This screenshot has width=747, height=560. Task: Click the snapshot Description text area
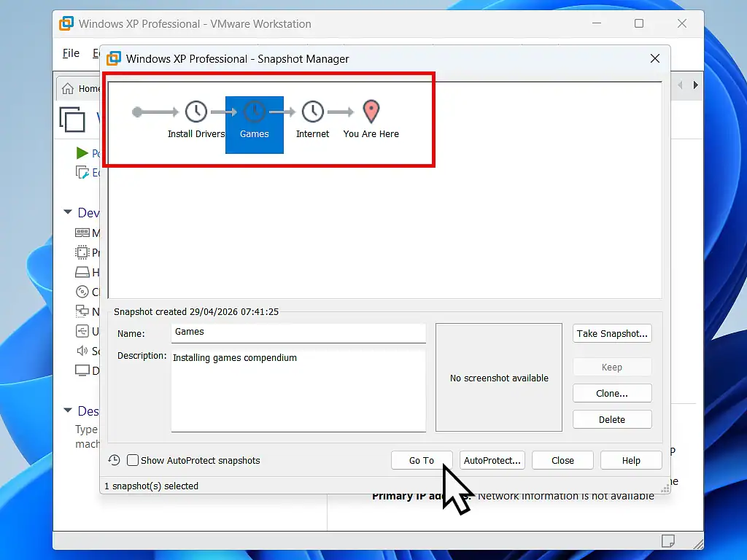point(298,391)
